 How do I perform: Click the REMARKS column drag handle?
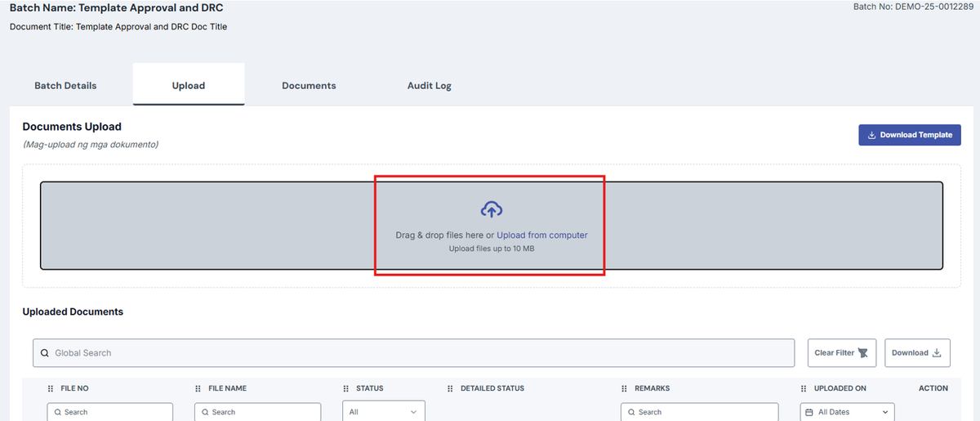[x=625, y=388]
